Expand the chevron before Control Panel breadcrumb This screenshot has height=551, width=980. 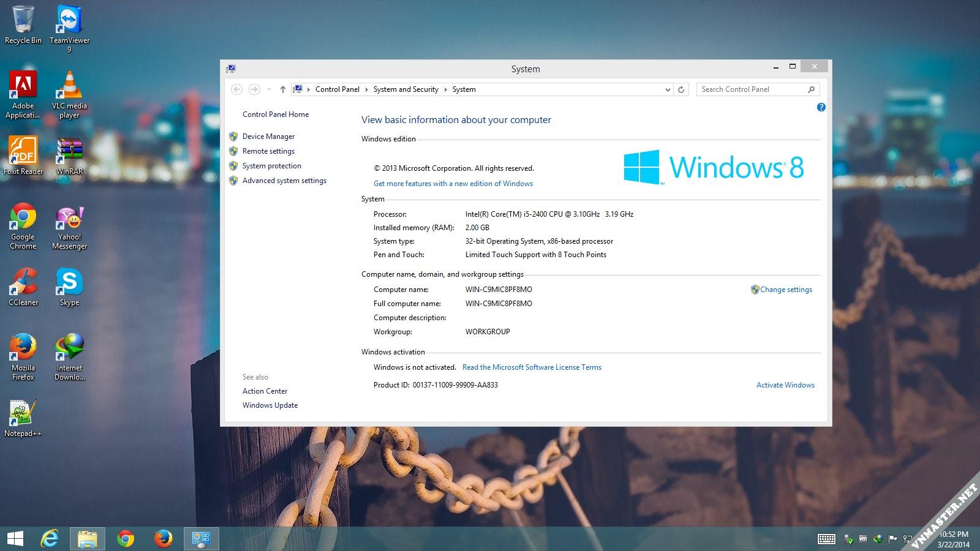coord(309,89)
